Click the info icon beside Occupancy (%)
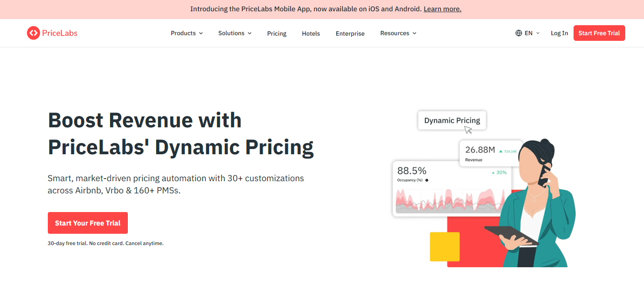 click(427, 180)
